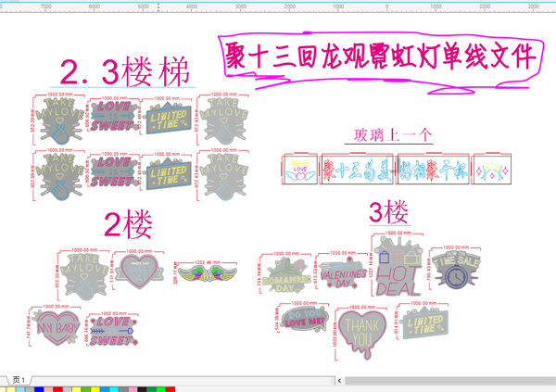Select the TAKE MY LOVE design under 2楼

click(x=84, y=277)
